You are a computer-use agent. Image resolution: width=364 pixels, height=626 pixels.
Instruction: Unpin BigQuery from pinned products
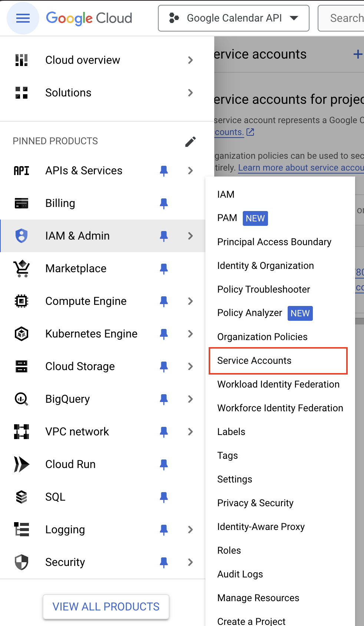pos(164,399)
